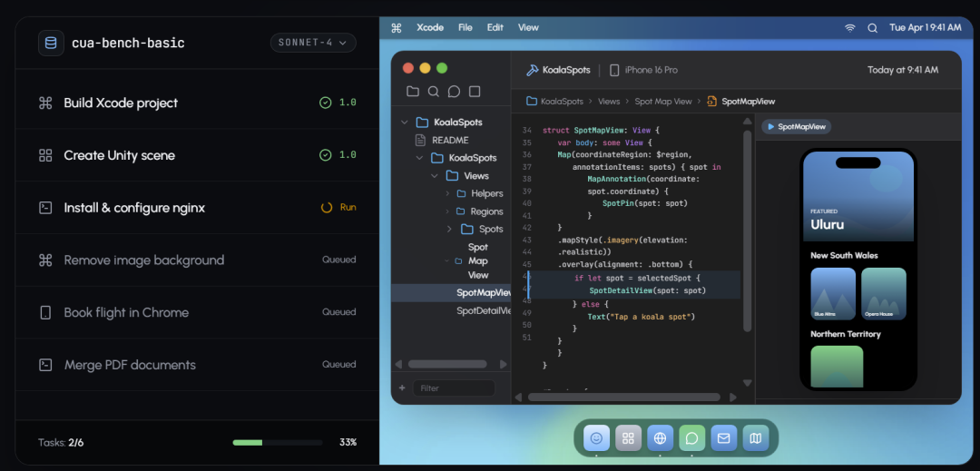Click the plus icon beside Filter field

(402, 388)
